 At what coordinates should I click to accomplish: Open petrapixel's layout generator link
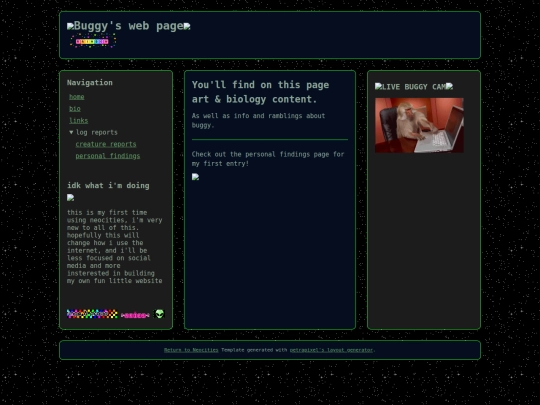click(x=331, y=350)
